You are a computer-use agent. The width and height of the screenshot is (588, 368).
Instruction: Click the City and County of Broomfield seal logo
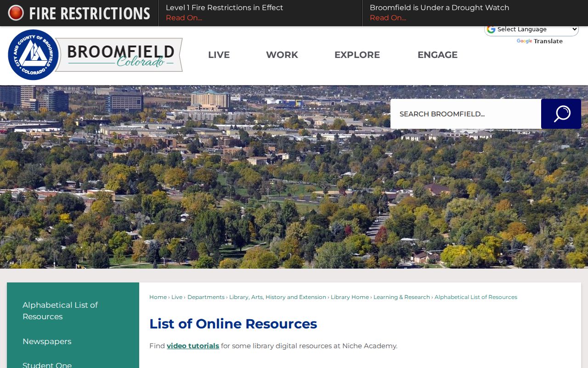tap(34, 55)
